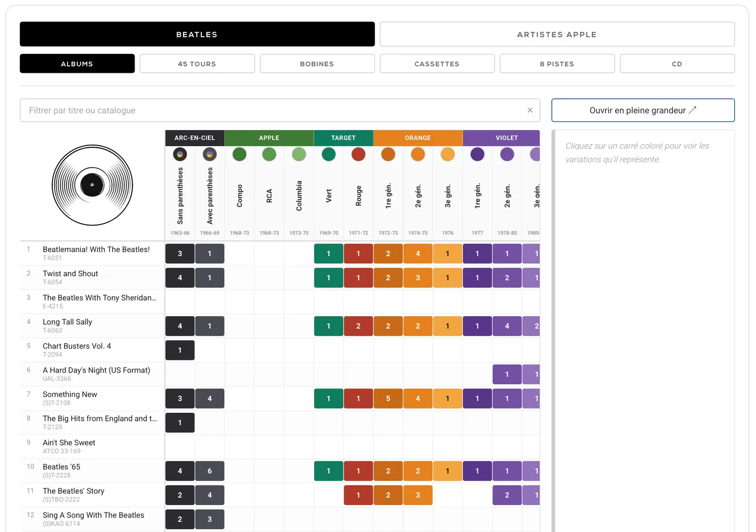
Task: Click the Violet 1re gén. dark purple circle
Action: click(x=477, y=154)
